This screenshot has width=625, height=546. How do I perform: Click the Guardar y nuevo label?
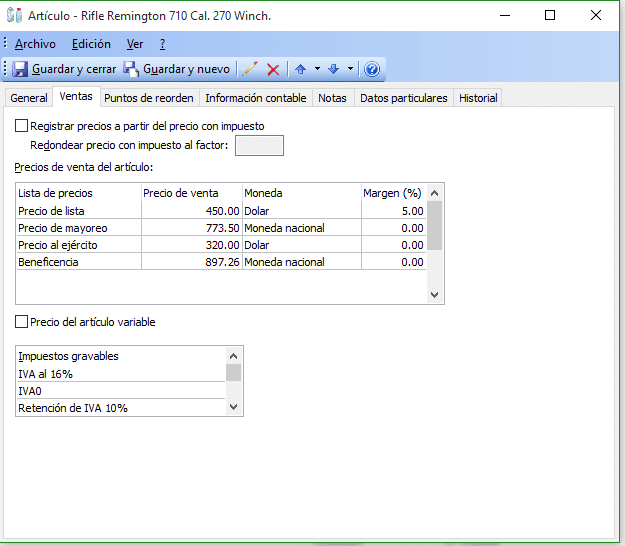(186, 69)
